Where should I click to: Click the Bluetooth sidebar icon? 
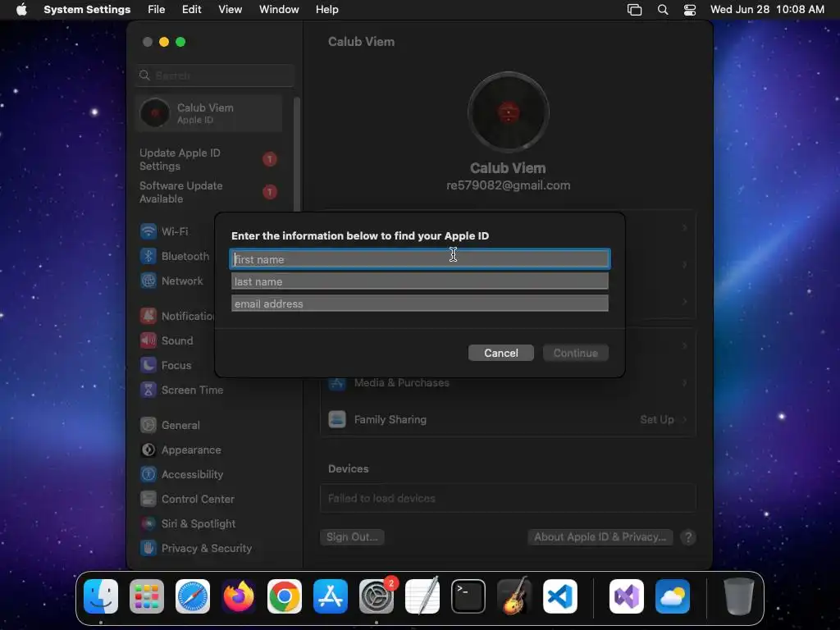click(x=148, y=256)
